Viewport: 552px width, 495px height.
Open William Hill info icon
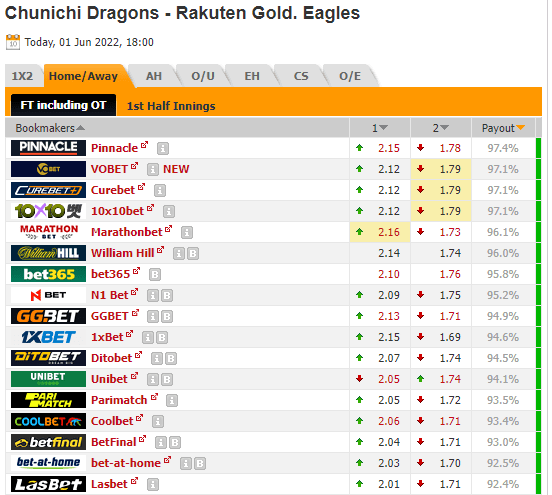(179, 253)
